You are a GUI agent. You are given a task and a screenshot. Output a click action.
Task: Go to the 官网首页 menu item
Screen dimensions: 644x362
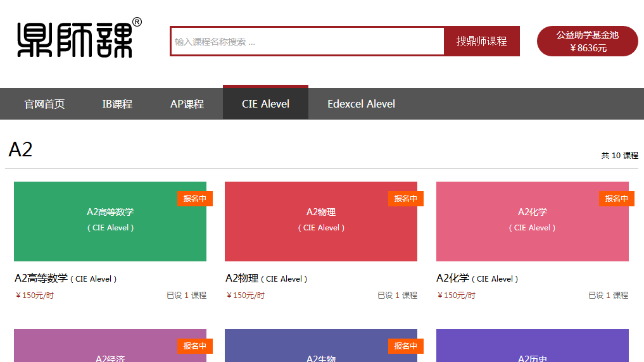pos(44,104)
